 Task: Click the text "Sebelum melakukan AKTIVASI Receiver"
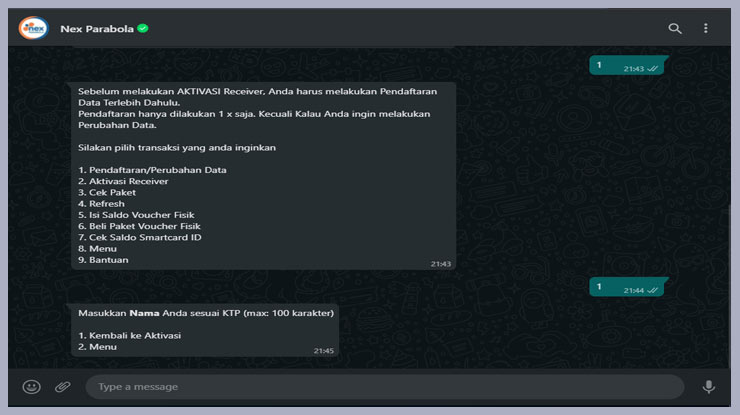(172, 92)
